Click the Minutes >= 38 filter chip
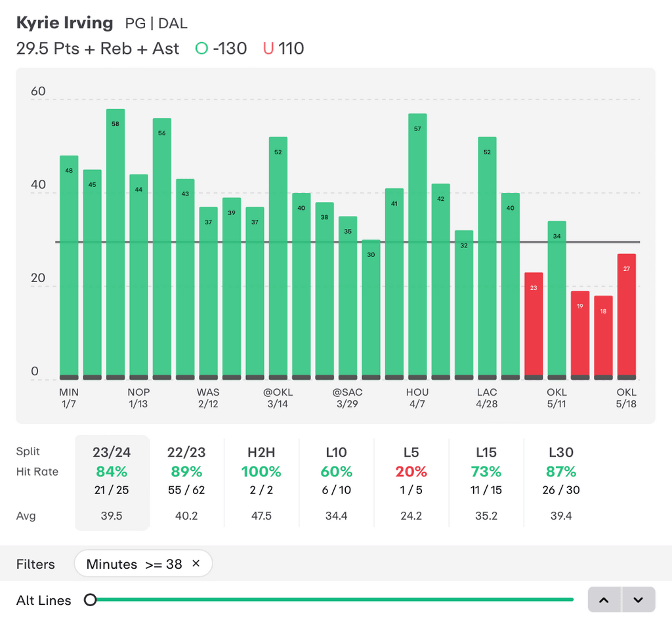Image resolution: width=672 pixels, height=618 pixels. pyautogui.click(x=143, y=563)
